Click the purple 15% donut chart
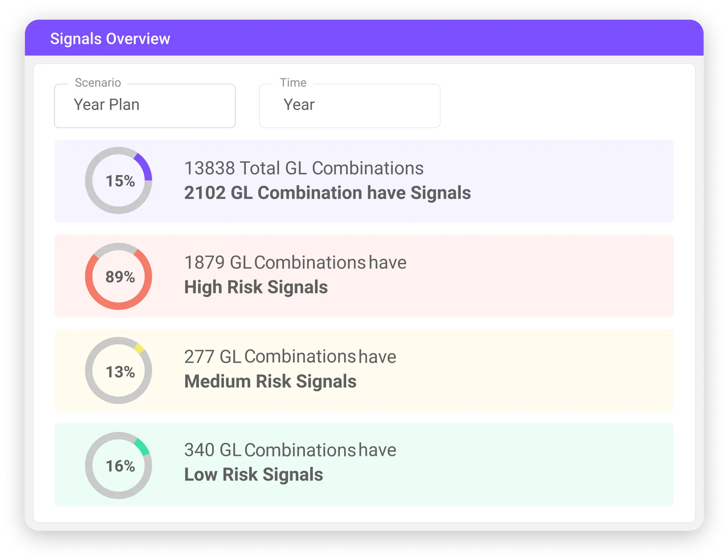Image resolution: width=728 pixels, height=560 pixels. tap(119, 180)
